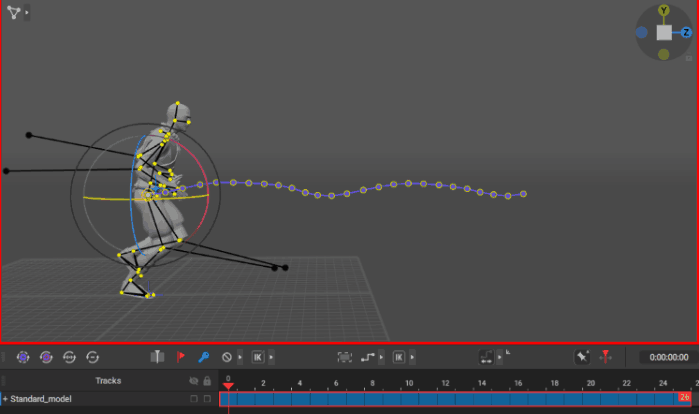
Task: Click the Y axis on the view gizmo
Action: click(664, 10)
